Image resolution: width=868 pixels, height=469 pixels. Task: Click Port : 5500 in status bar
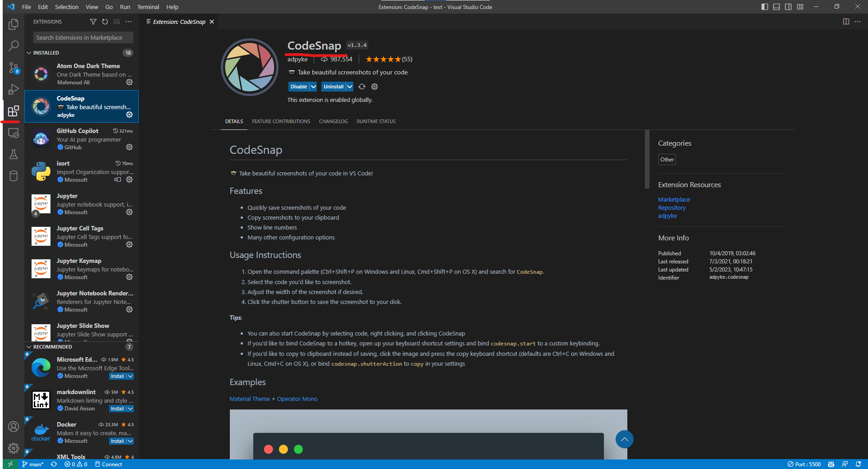(x=804, y=464)
